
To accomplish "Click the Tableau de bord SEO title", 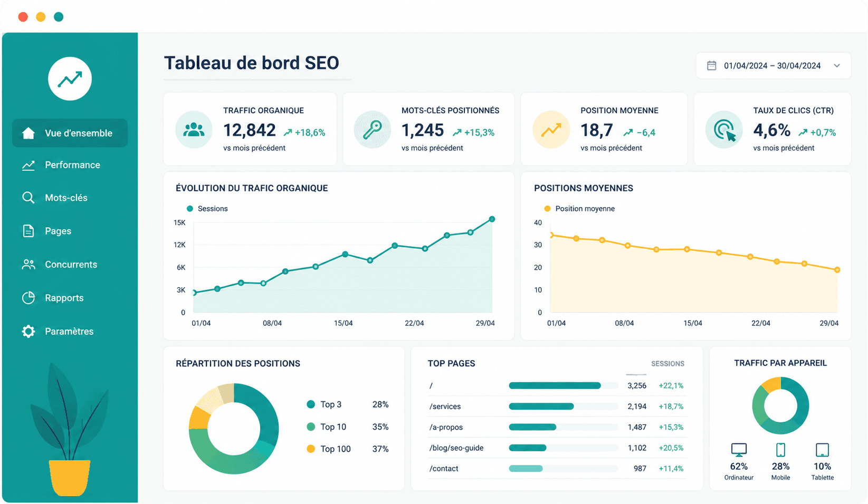I will click(252, 63).
